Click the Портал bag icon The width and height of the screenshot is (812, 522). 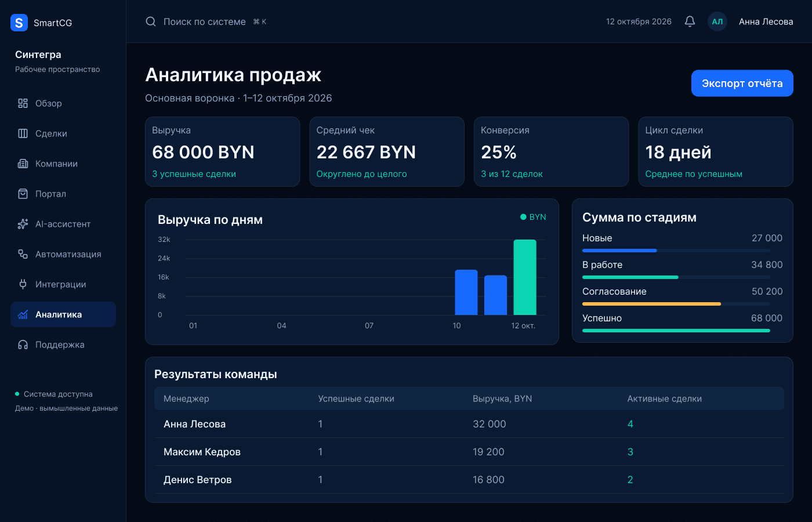(x=23, y=194)
